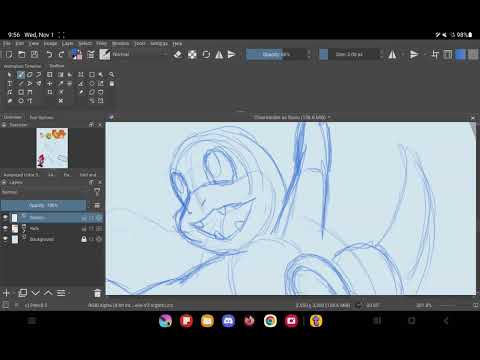Undo the last stroke
This screenshot has height=360, width=480.
pos(49,54)
